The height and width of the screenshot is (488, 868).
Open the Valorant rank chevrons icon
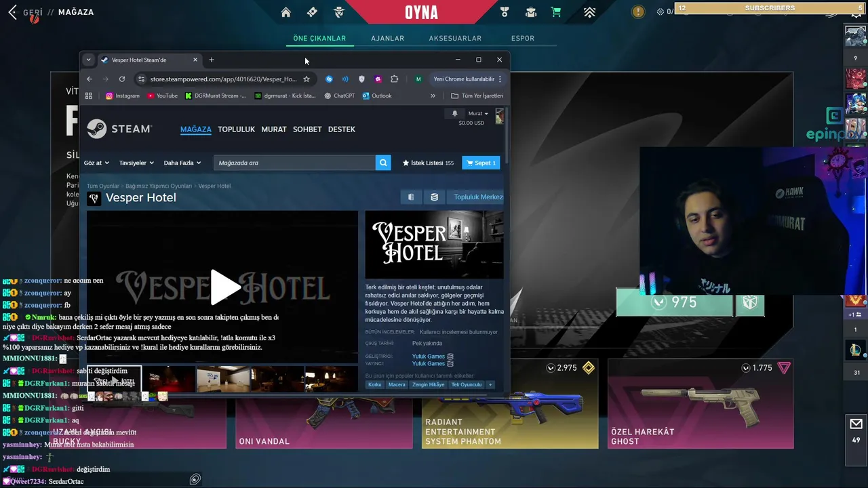click(x=589, y=12)
